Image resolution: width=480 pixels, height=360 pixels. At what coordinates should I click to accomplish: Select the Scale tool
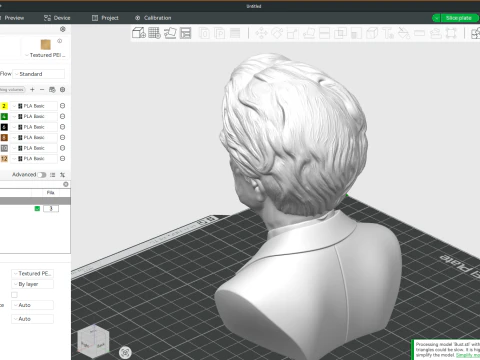pyautogui.click(x=292, y=33)
